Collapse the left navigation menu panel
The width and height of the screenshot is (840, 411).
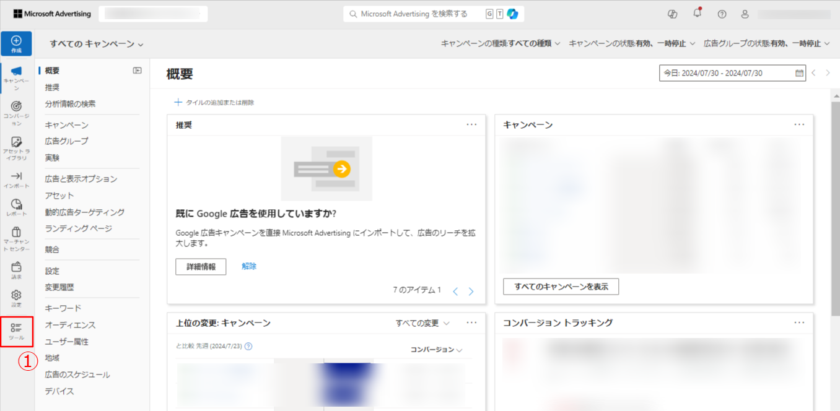(x=137, y=71)
